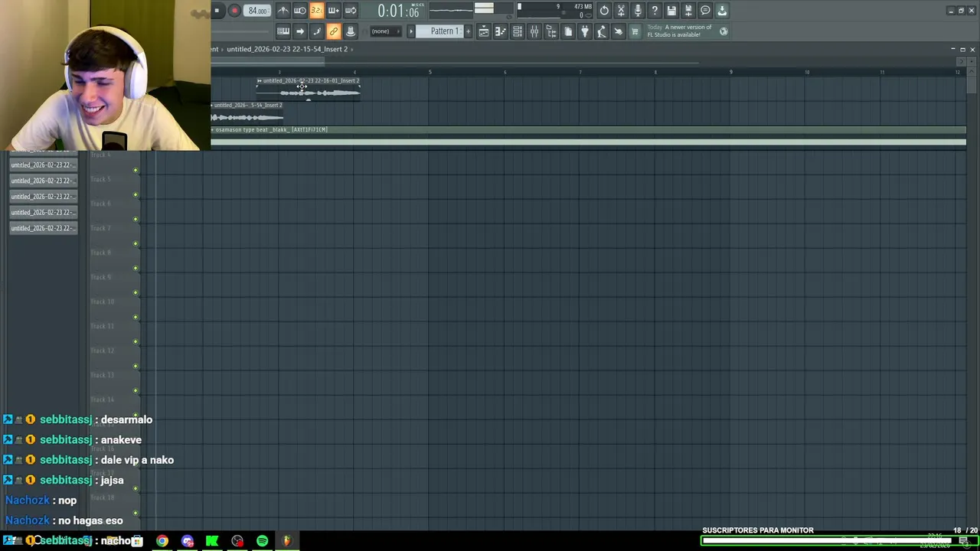Click the 0:01:06 time display
The width and height of the screenshot is (980, 551).
pyautogui.click(x=398, y=11)
